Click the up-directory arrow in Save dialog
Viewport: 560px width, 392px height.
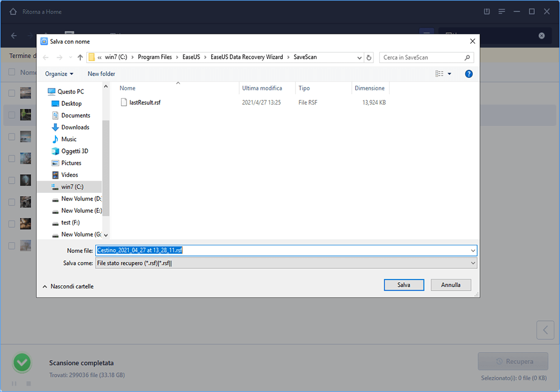click(80, 58)
